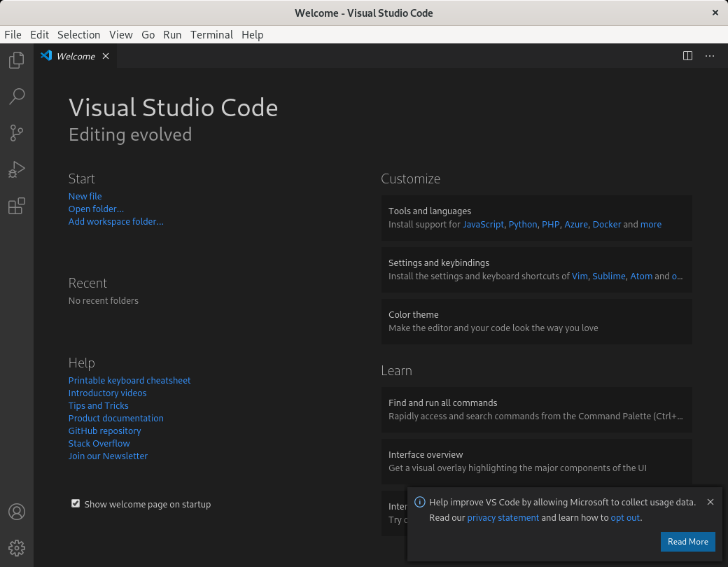
Task: Open the Run and Debug view icon
Action: click(17, 169)
